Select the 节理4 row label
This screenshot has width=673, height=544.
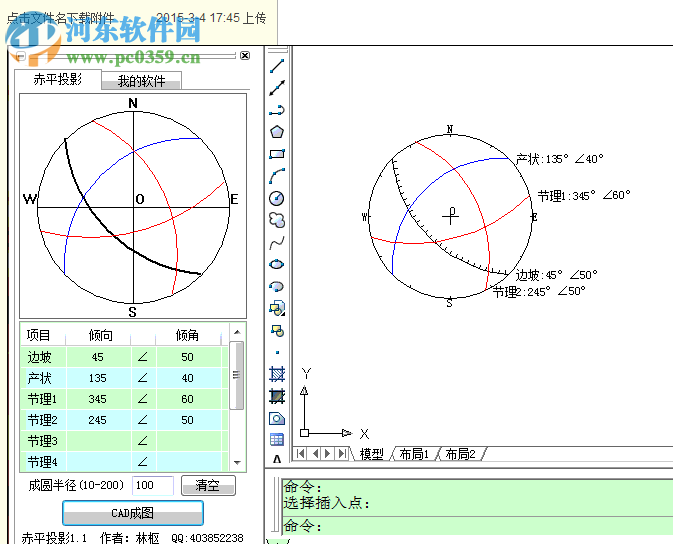[42, 462]
